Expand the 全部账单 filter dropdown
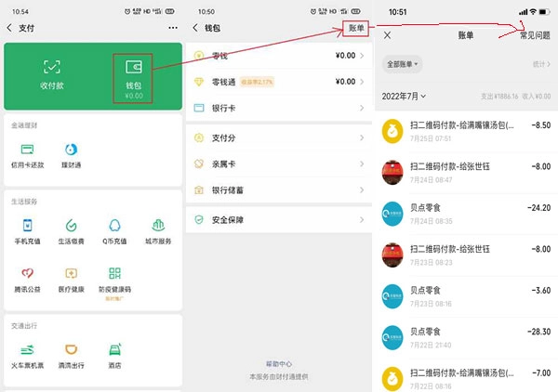558x392 pixels. (402, 65)
